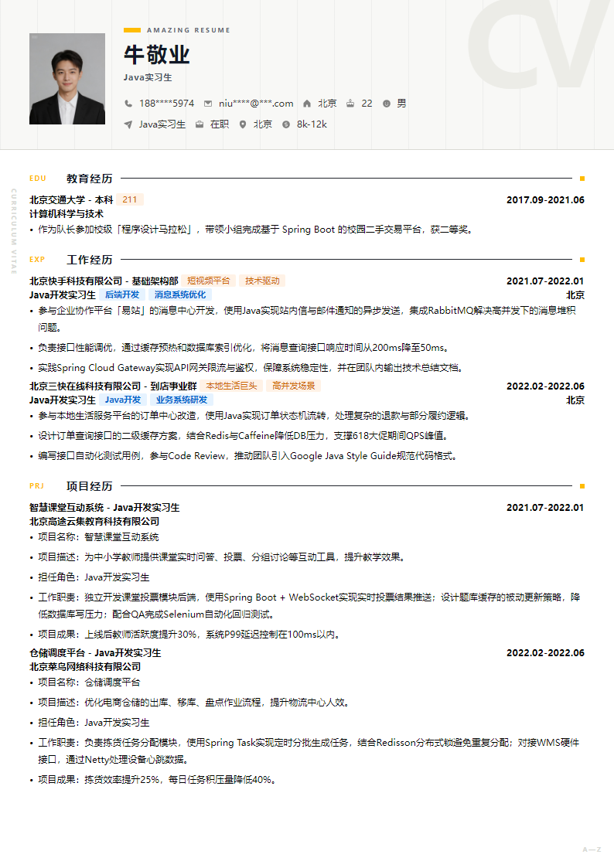Click the EDU label

tap(38, 179)
